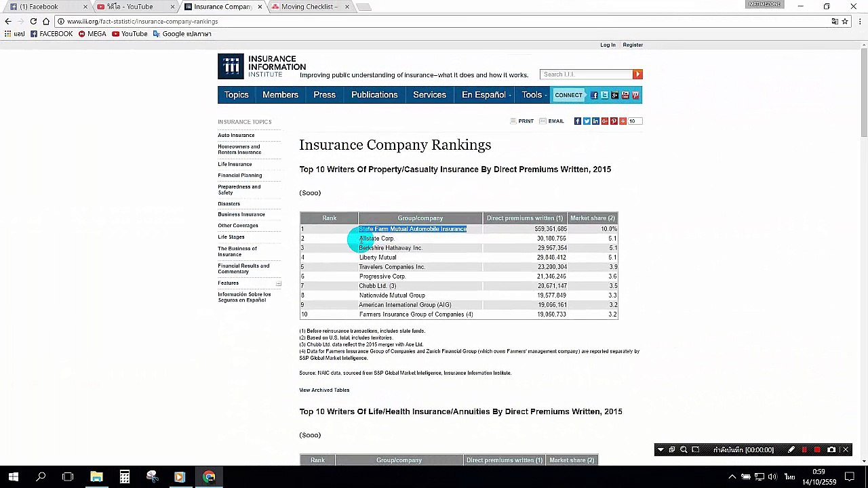Open the YouTube icon in the Connect bar
Screen dimensions: 868x488
(x=625, y=96)
